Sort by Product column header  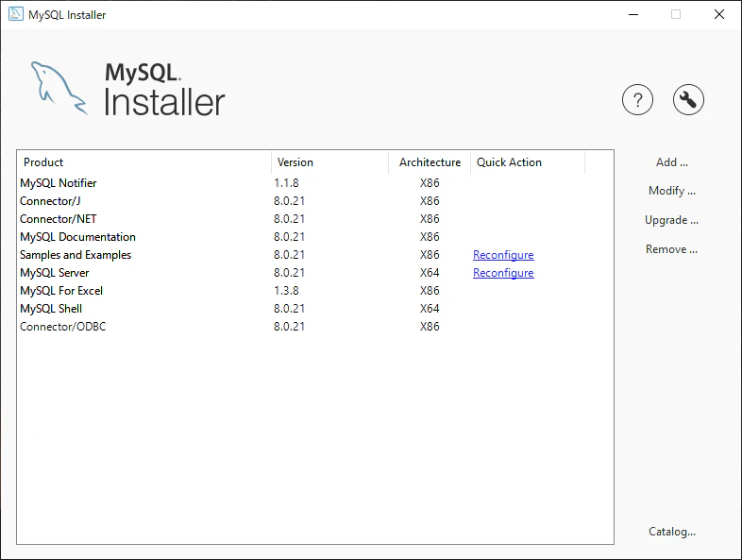[x=143, y=162]
